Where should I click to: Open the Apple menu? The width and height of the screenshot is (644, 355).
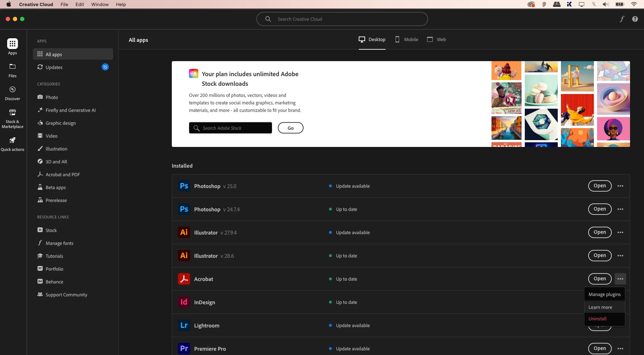tap(9, 4)
